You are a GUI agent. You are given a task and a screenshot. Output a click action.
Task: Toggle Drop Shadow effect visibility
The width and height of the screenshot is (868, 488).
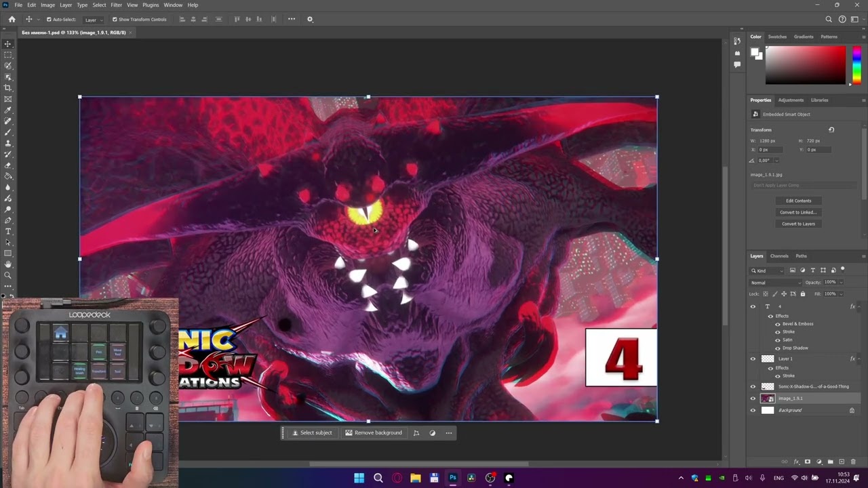point(778,348)
